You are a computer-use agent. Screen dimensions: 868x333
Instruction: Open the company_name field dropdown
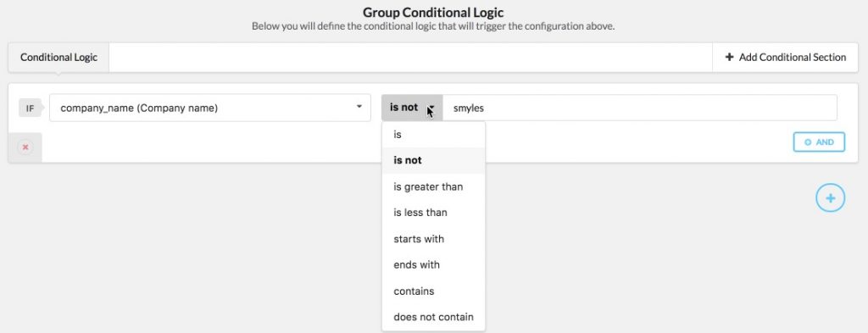click(210, 108)
